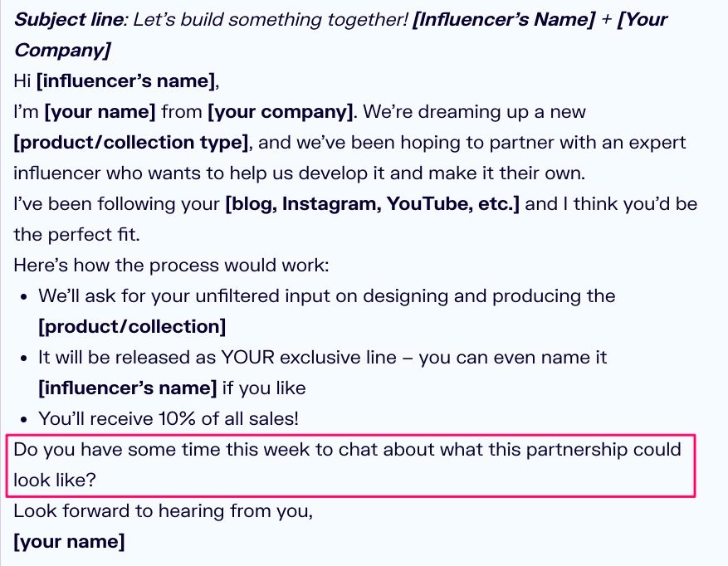Click the "[product/collection type]" placeholder
728x566 pixels.
point(131,142)
